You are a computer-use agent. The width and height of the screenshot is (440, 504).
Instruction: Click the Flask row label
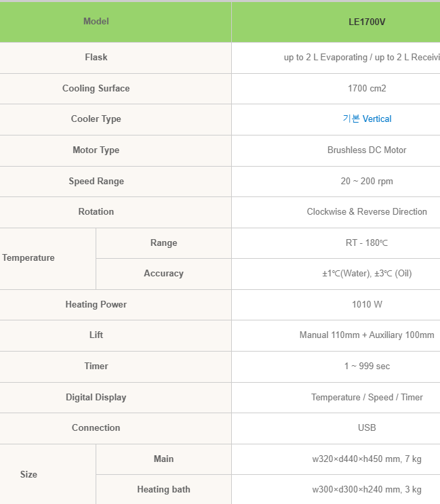[x=96, y=58]
